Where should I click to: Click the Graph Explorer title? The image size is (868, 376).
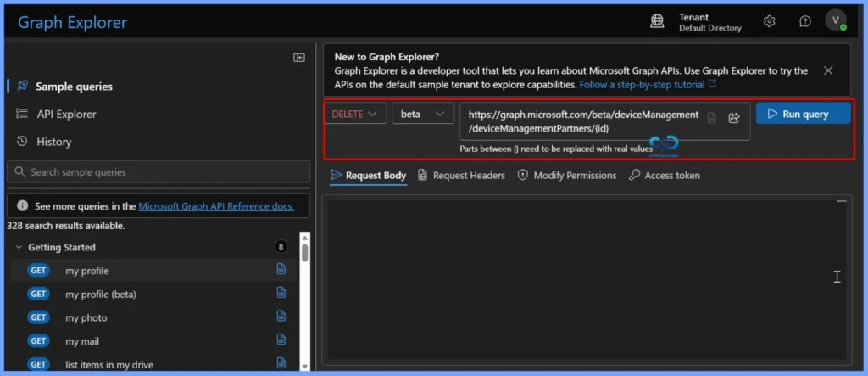tap(73, 22)
